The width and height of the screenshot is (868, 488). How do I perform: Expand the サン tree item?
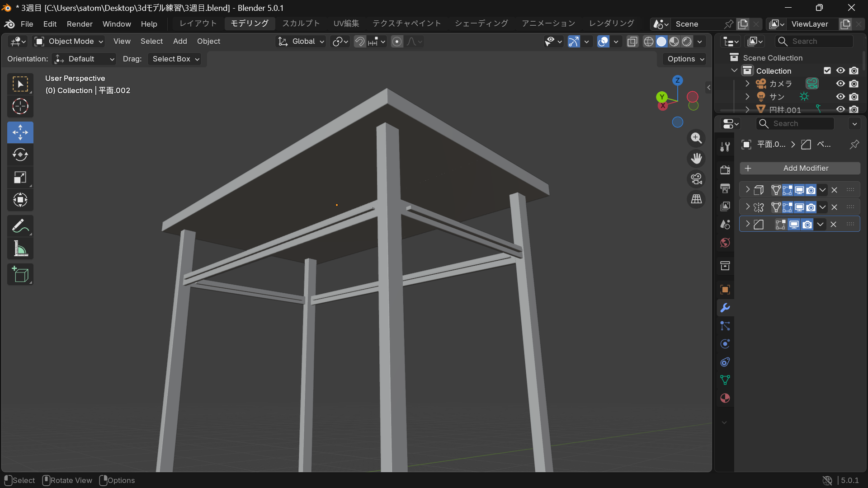click(x=747, y=96)
